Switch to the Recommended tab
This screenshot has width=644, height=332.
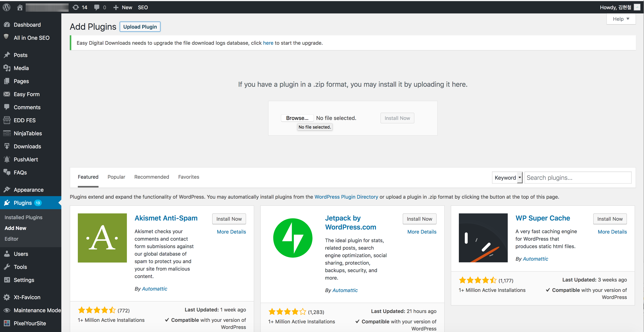point(151,177)
